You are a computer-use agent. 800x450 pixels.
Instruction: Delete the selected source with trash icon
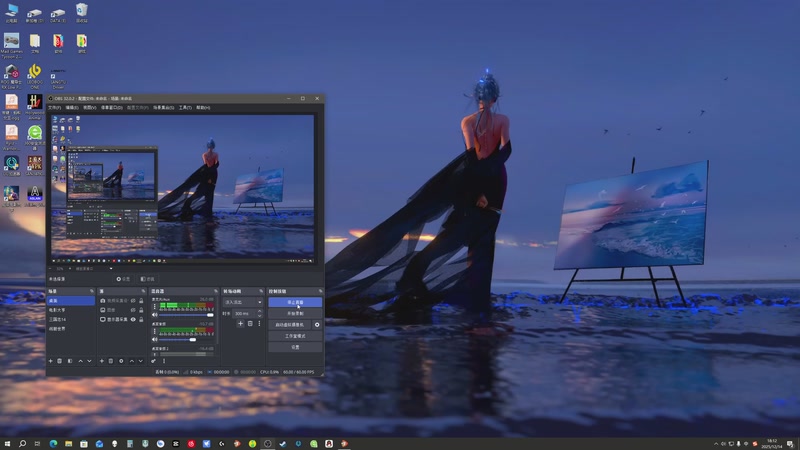111,361
